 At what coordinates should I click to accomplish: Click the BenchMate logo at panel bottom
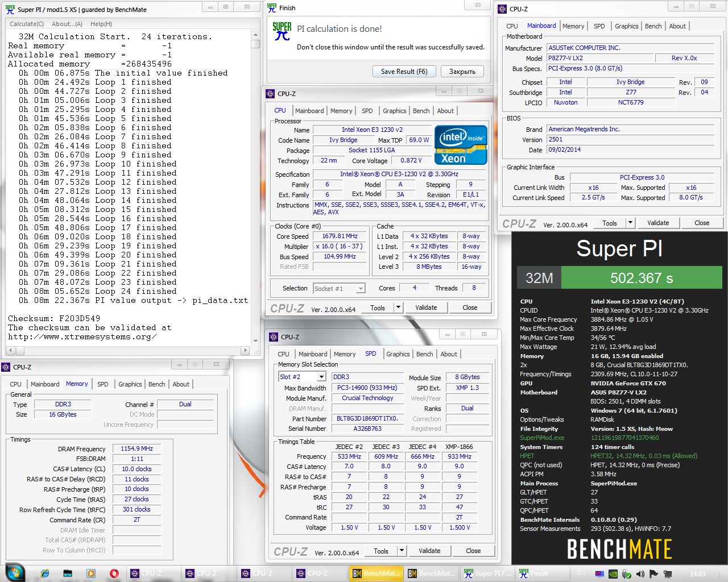(619, 549)
